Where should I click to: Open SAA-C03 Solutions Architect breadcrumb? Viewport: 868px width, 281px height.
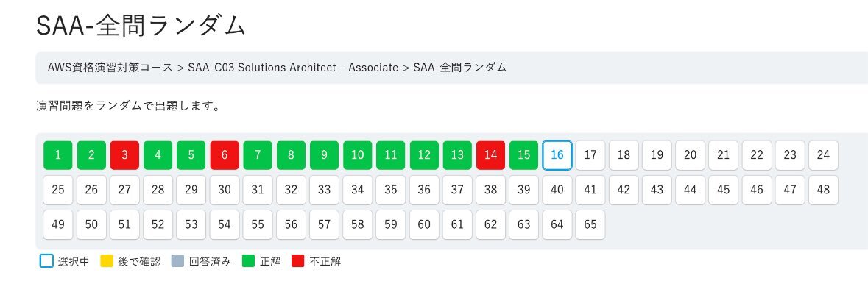pyautogui.click(x=293, y=68)
